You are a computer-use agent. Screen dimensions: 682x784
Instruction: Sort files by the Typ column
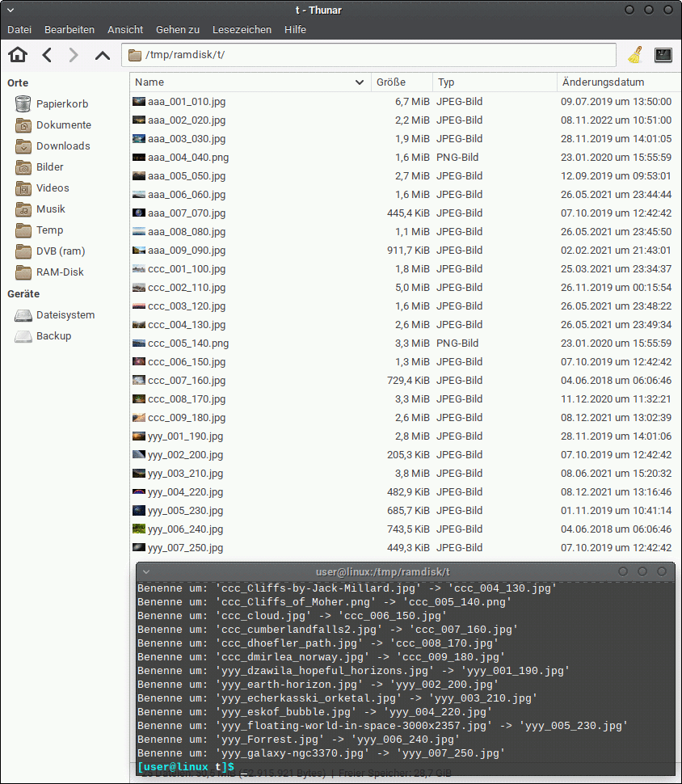click(495, 82)
